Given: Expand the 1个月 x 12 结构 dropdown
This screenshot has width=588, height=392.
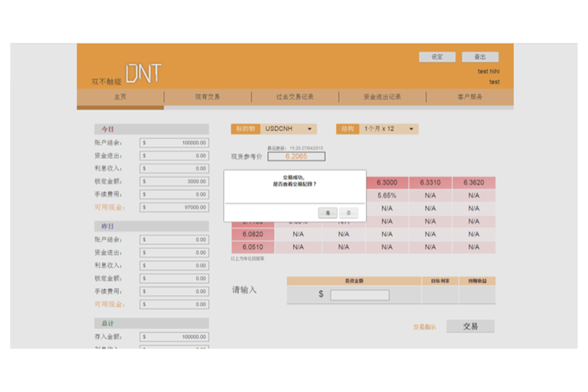Looking at the screenshot, I should 389,129.
